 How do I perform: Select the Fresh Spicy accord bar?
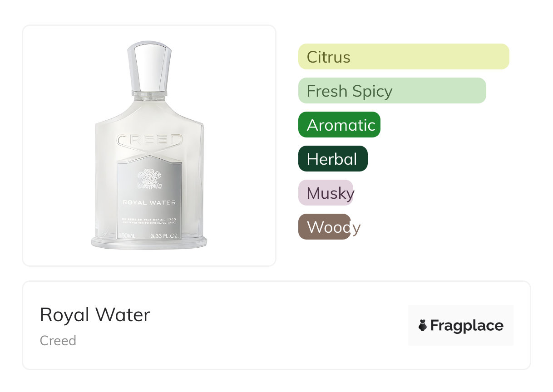pos(392,91)
